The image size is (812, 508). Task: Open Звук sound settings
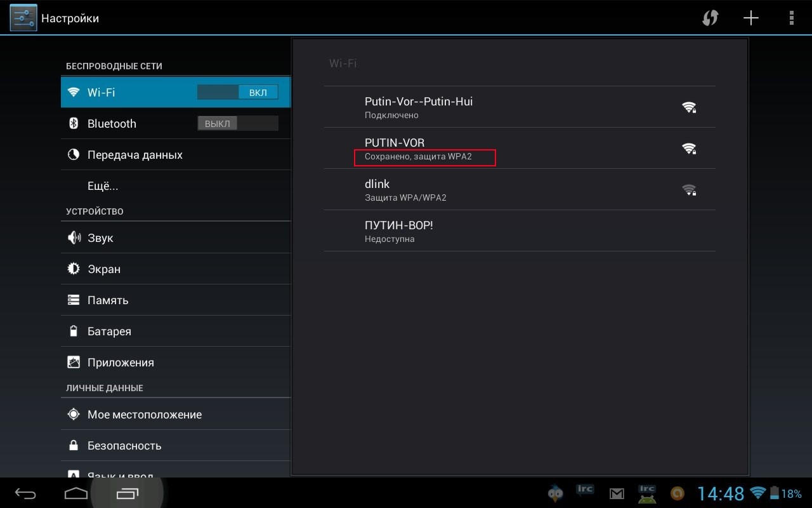(176, 238)
